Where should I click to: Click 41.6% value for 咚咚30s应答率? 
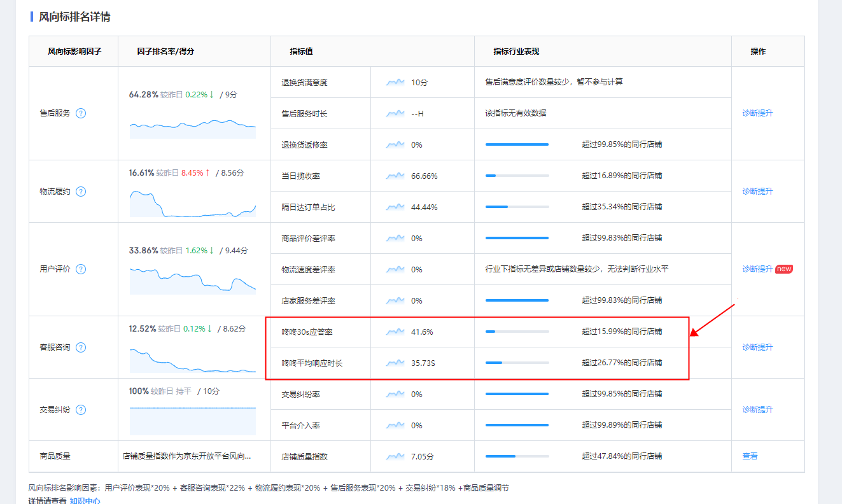tap(422, 332)
